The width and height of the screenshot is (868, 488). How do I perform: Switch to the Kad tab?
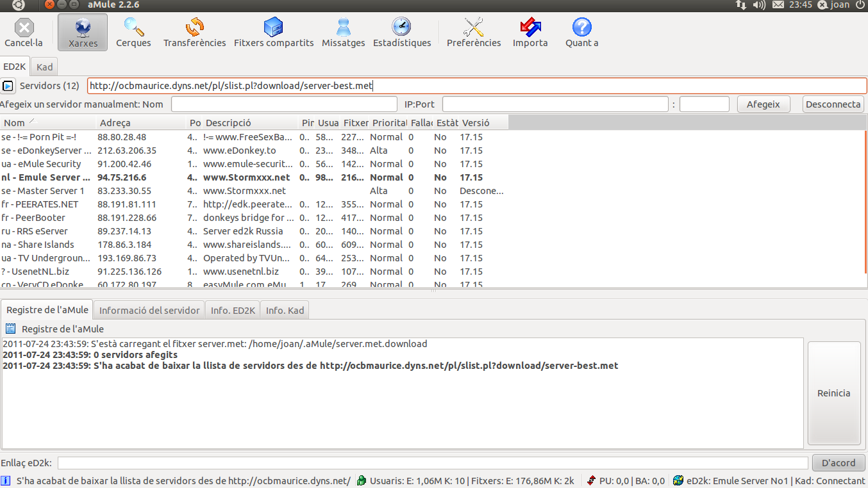click(x=44, y=67)
